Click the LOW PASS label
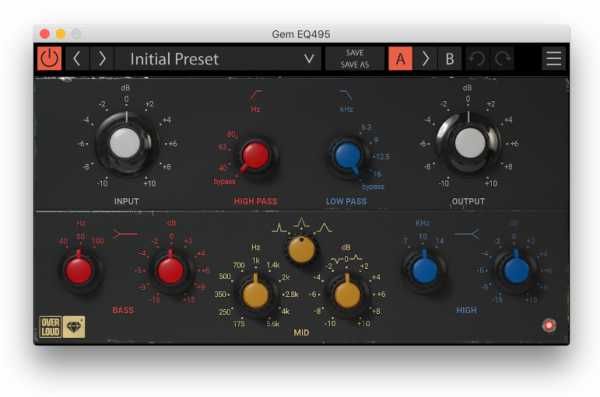The height and width of the screenshot is (397, 600). 346,201
